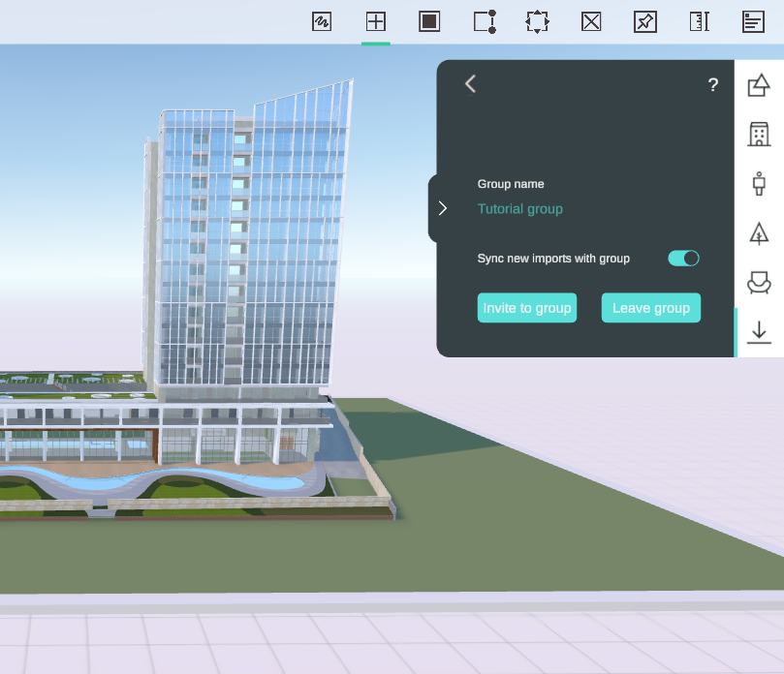Viewport: 784px width, 674px height.
Task: Place a person with the people tool
Action: (x=759, y=183)
